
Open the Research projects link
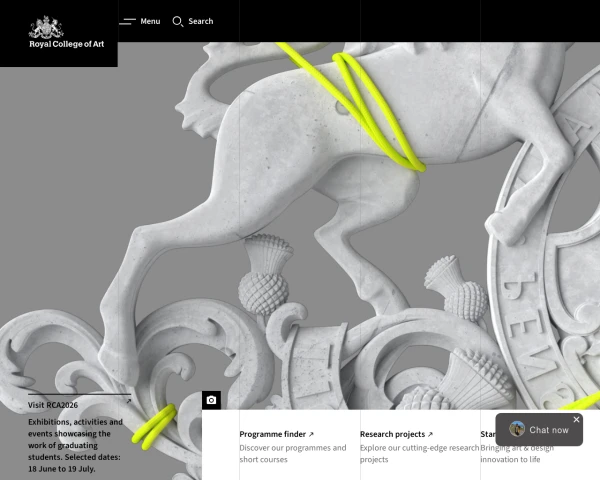(392, 434)
